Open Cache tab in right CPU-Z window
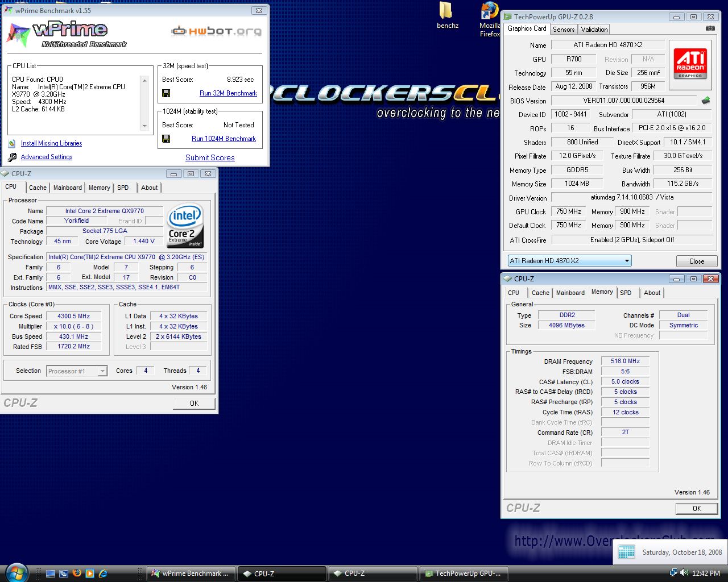728x582 pixels. point(540,293)
